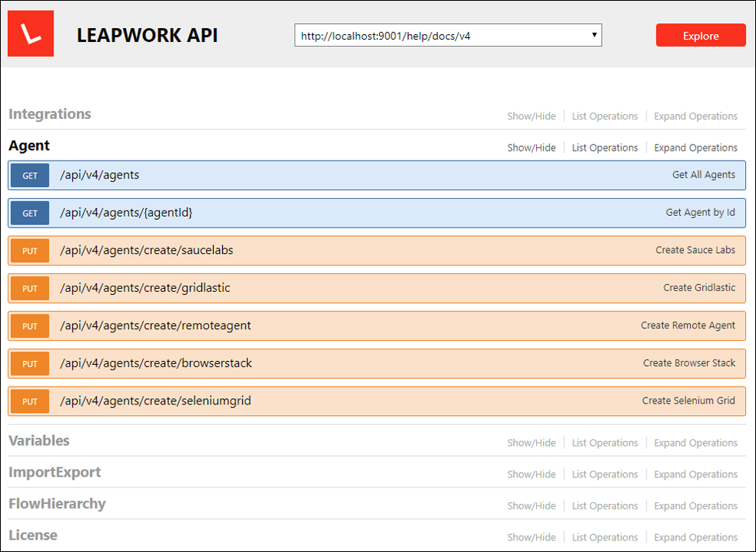Open the agents/create/saucelabs endpoint path
The width and height of the screenshot is (756, 552).
(147, 250)
